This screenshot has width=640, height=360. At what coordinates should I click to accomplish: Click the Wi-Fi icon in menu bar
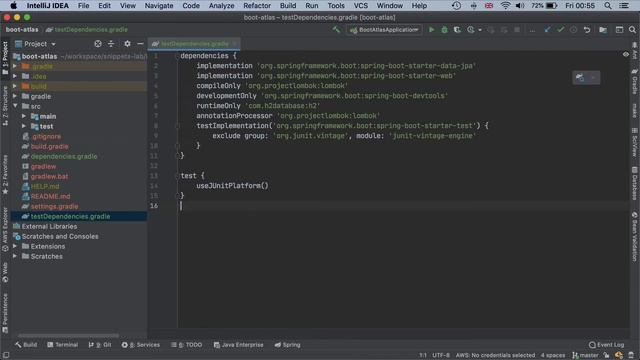tap(505, 6)
